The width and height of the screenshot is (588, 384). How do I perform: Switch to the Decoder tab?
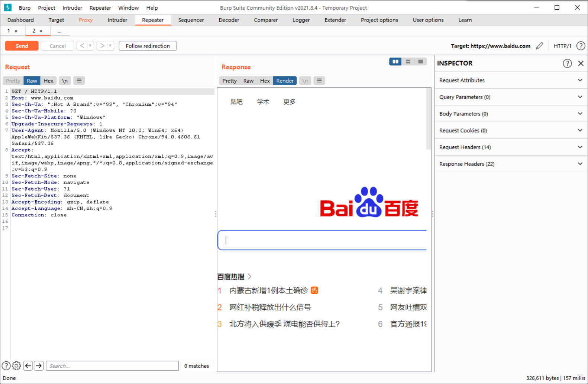(229, 20)
